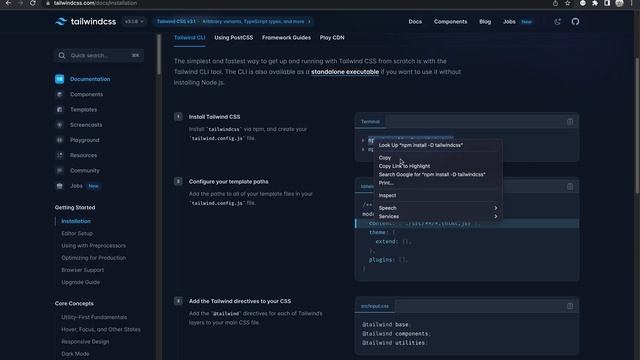
Task: Open Utility-First Fundamentals page
Action: pos(94,317)
